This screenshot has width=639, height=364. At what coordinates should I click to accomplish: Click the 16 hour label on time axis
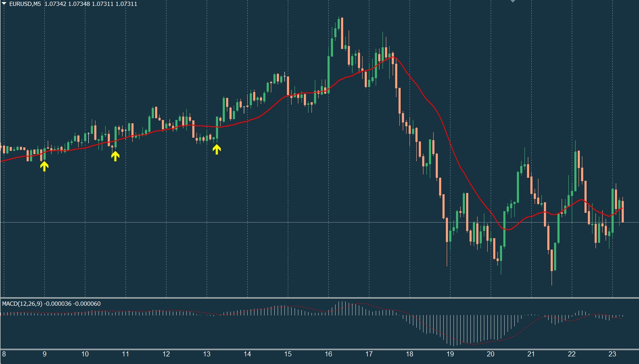[x=328, y=354]
